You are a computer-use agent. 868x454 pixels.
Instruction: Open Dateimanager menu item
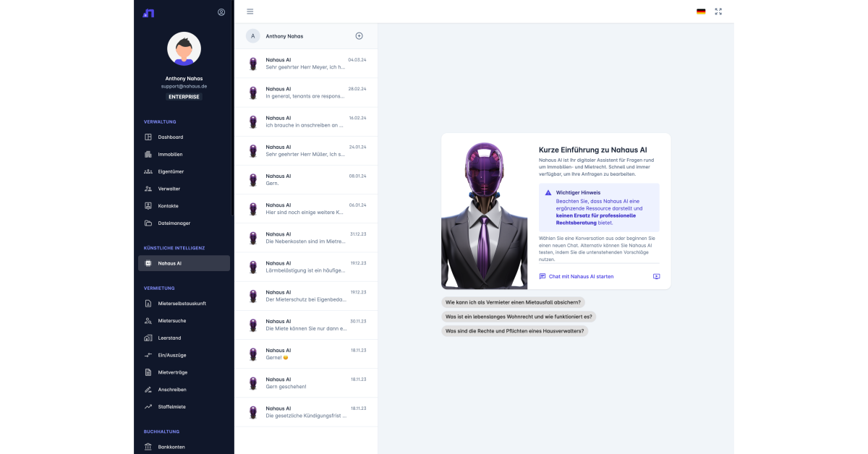[184, 223]
